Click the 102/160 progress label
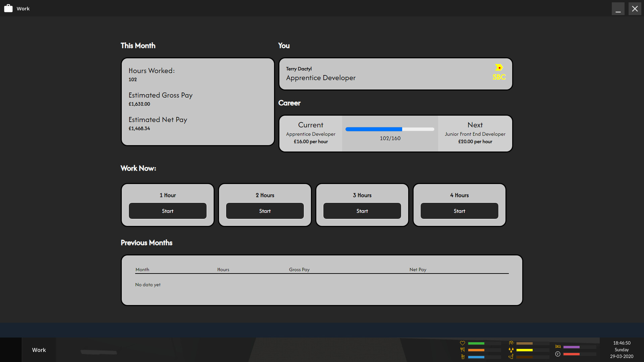This screenshot has width=644, height=362. [390, 138]
